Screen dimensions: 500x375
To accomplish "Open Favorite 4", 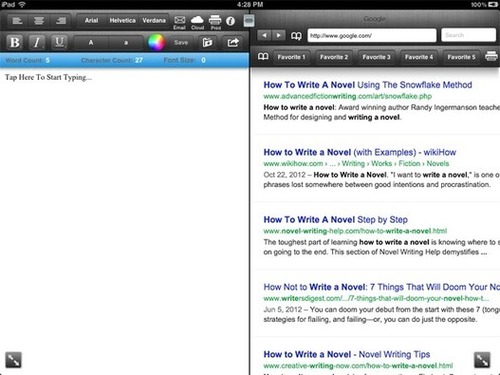I will point(419,57).
